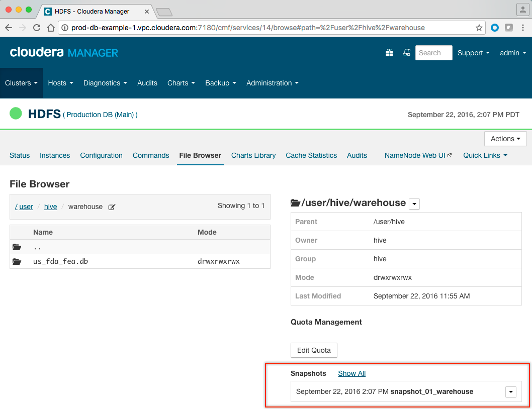The width and height of the screenshot is (532, 409).
Task: Click the Parent value /user/hive
Action: pyautogui.click(x=389, y=222)
